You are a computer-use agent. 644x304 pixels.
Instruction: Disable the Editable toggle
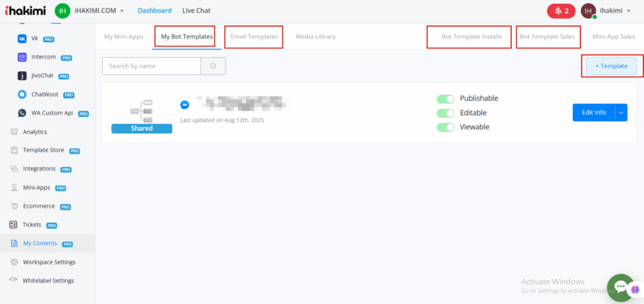click(445, 113)
